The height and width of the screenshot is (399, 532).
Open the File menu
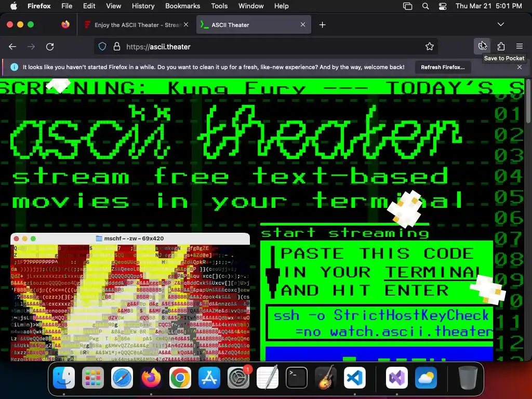(66, 6)
